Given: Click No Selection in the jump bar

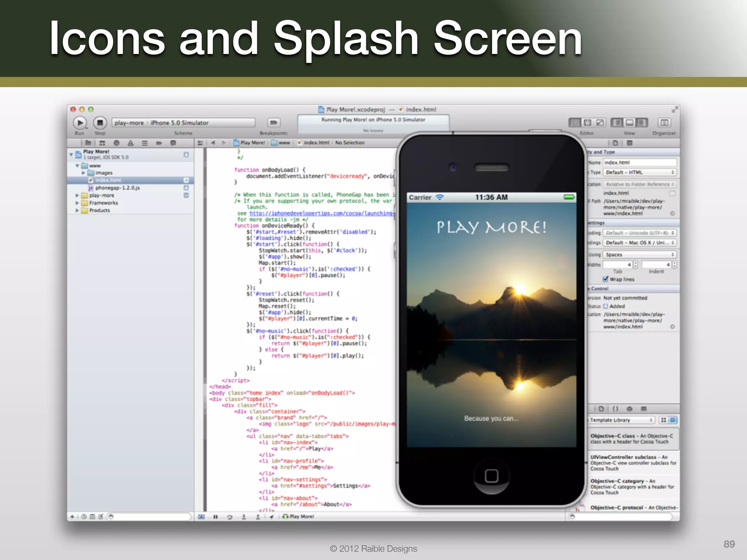Looking at the screenshot, I should 350,143.
